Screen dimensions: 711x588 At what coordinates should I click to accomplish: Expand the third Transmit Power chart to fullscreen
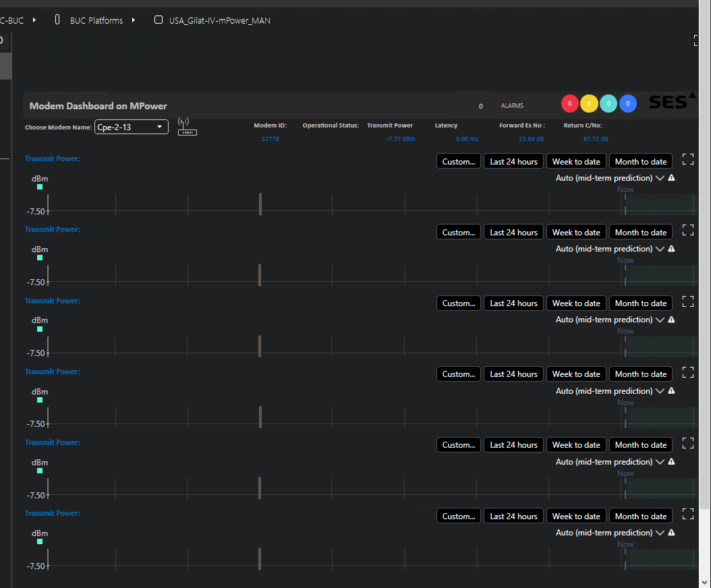click(x=688, y=301)
